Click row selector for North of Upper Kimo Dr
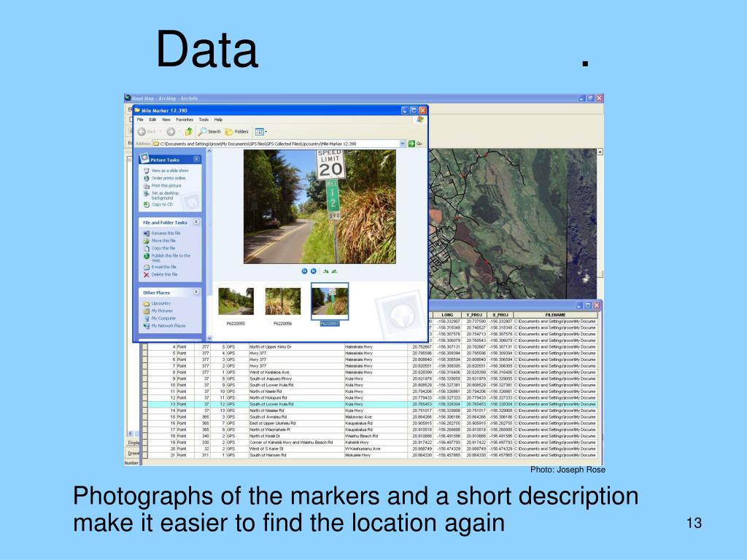This screenshot has height=560, width=747. tap(144, 346)
